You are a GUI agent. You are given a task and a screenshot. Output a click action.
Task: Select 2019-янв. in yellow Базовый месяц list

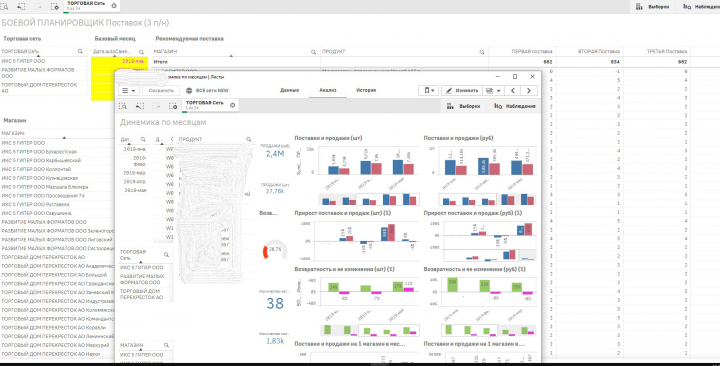point(119,61)
